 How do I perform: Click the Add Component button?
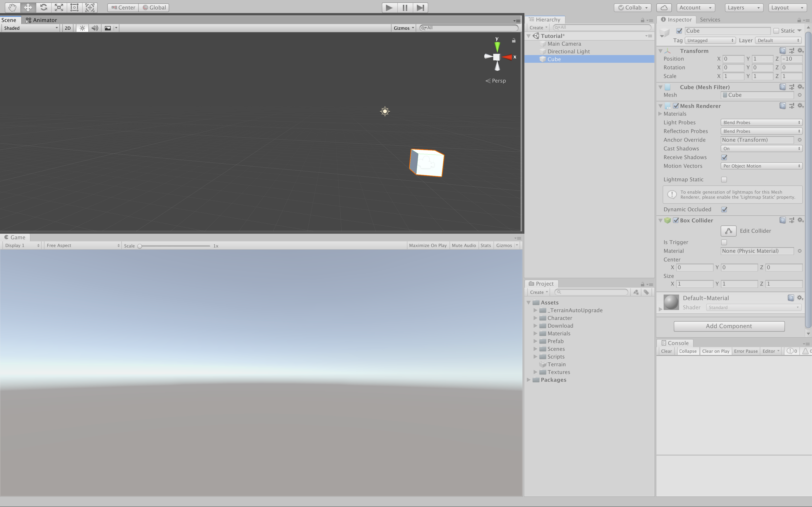point(729,326)
